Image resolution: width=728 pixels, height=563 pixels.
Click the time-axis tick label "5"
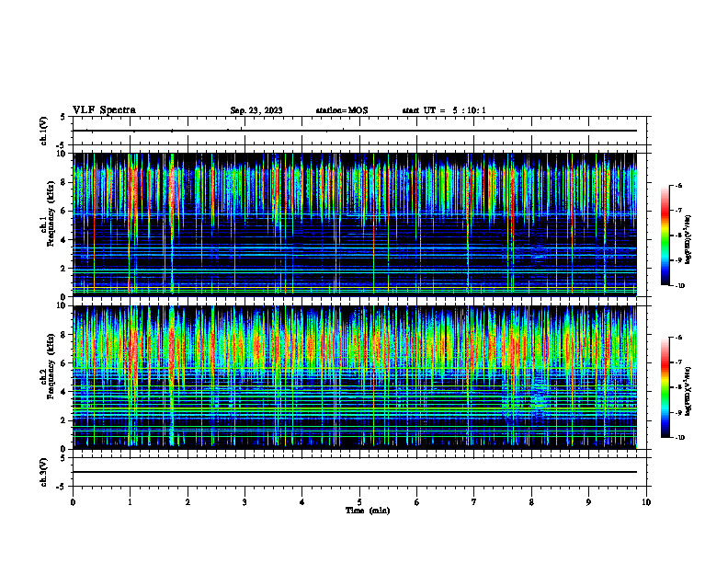tap(359, 502)
